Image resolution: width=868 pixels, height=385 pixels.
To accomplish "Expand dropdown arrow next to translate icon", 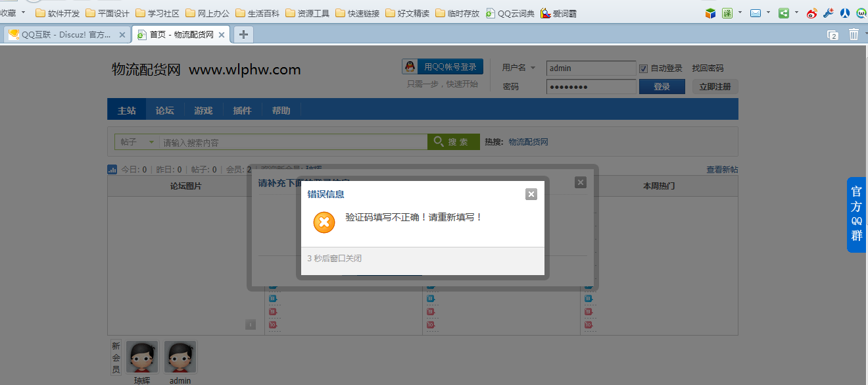I will (x=740, y=13).
